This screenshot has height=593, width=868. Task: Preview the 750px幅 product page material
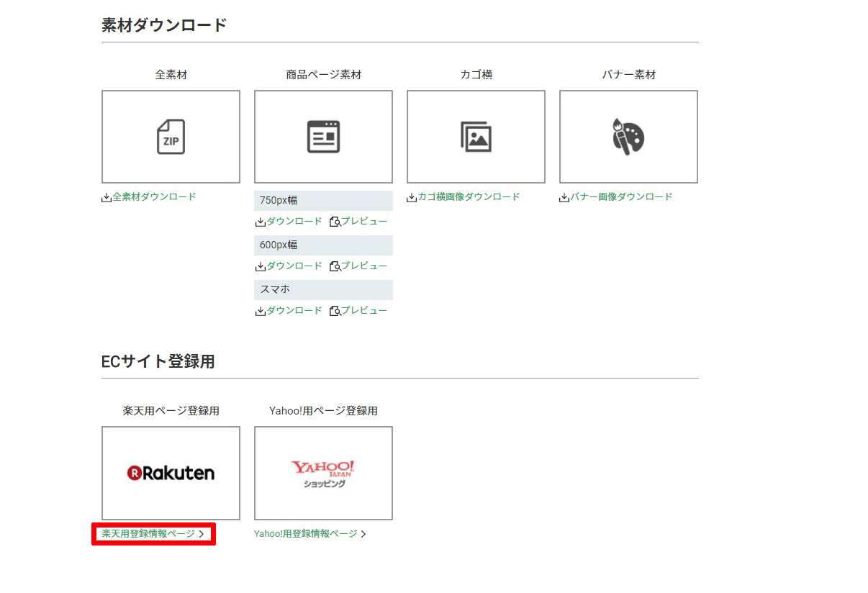[x=358, y=222]
